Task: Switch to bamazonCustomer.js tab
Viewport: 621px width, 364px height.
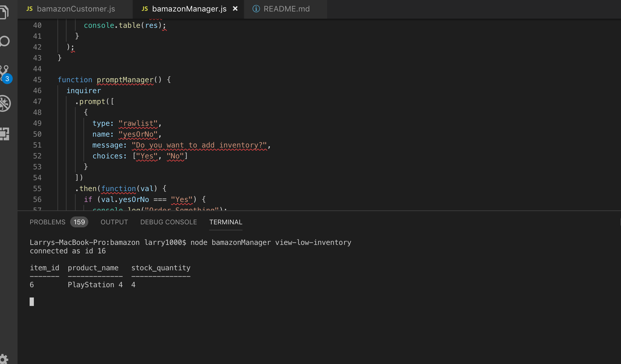Action: click(76, 9)
